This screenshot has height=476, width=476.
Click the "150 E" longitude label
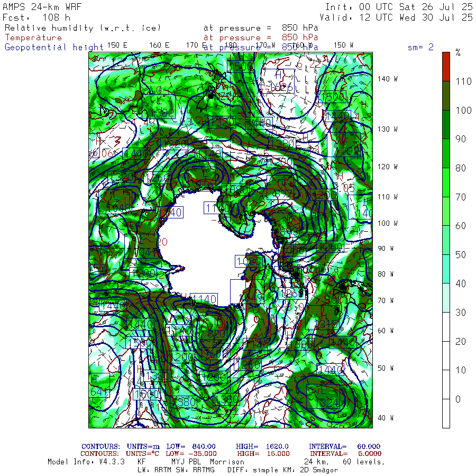[117, 45]
